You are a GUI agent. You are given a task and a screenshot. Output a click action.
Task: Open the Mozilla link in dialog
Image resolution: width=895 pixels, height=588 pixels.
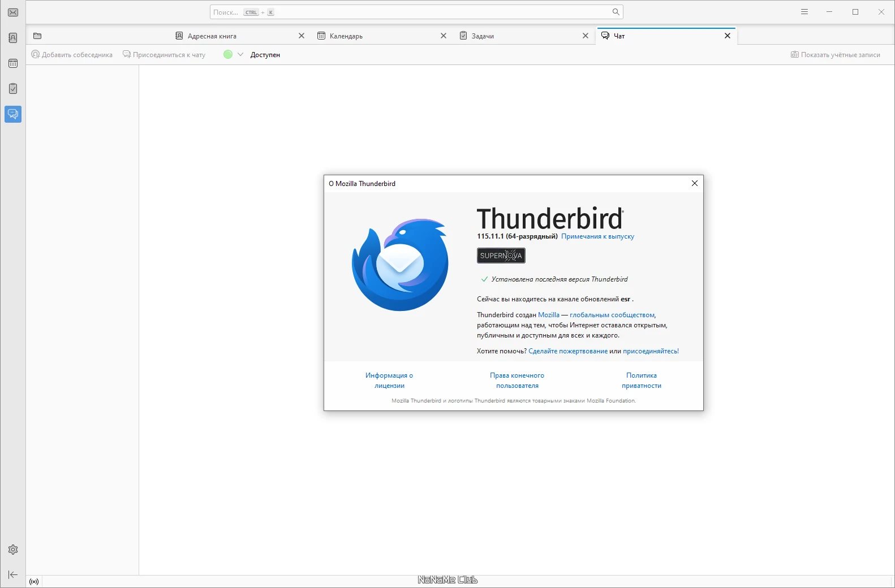tap(549, 315)
